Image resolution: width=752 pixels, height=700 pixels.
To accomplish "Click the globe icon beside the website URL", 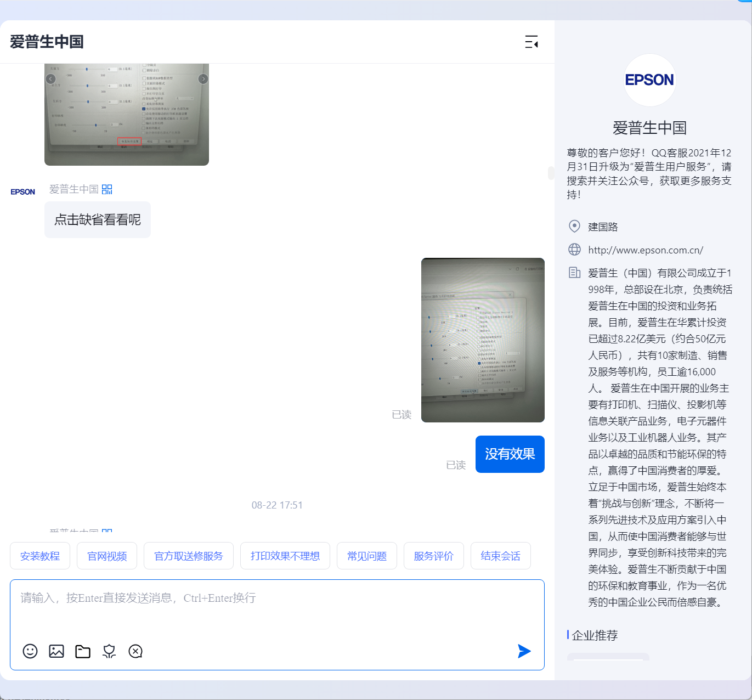I will tap(574, 250).
